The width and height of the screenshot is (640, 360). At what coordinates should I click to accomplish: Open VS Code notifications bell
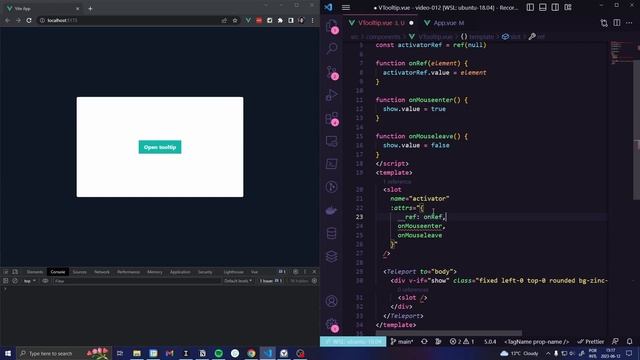pyautogui.click(x=629, y=342)
